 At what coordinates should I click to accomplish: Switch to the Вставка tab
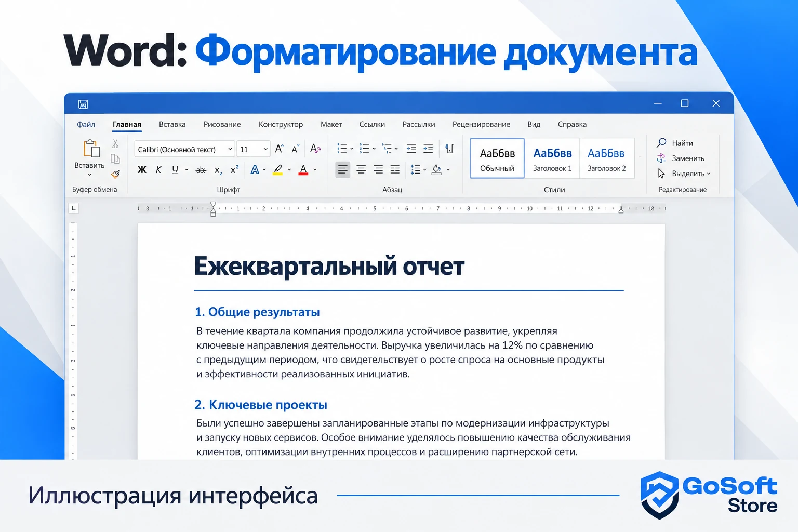coord(172,124)
